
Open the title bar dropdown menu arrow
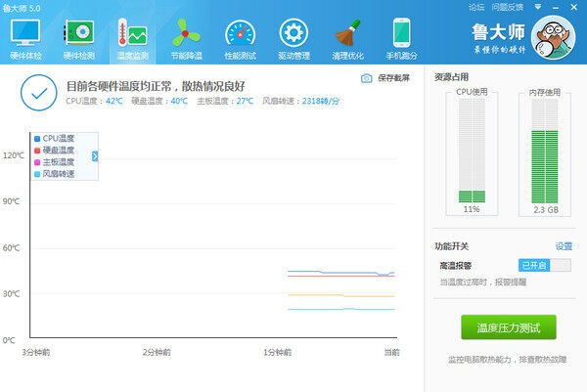(x=538, y=7)
